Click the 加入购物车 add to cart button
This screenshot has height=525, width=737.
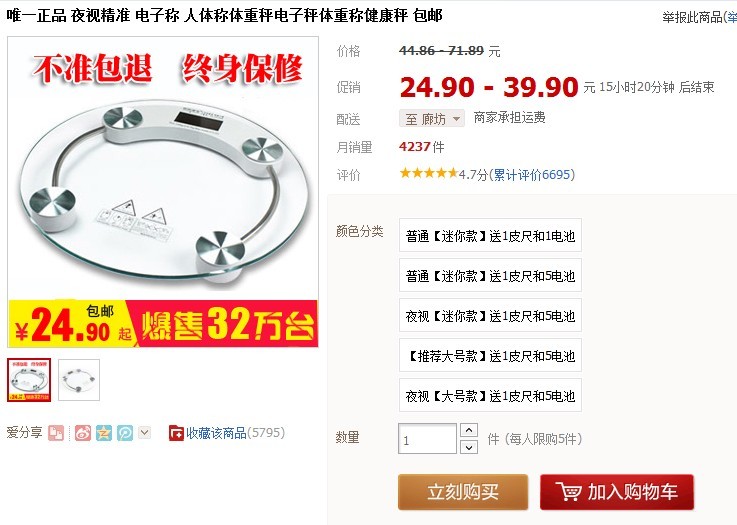pos(617,492)
